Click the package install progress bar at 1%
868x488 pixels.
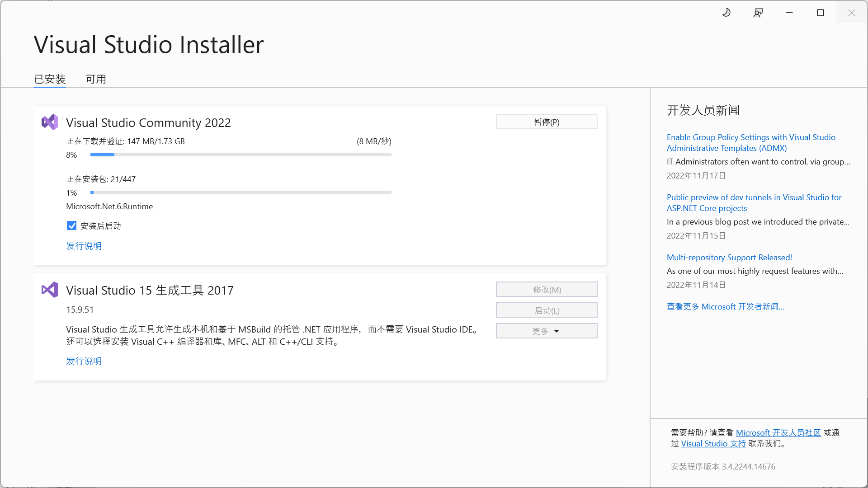coord(241,192)
